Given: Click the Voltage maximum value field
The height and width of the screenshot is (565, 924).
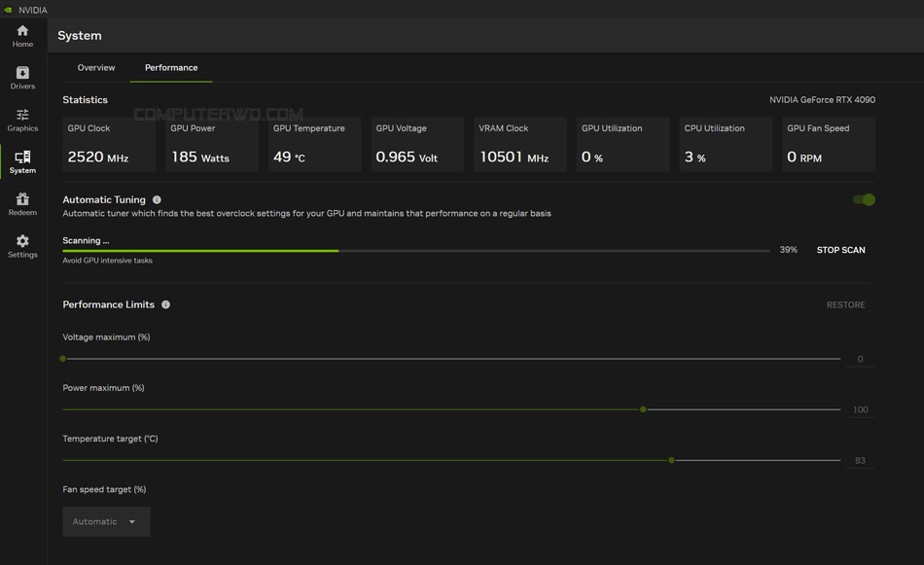Looking at the screenshot, I should [x=860, y=359].
